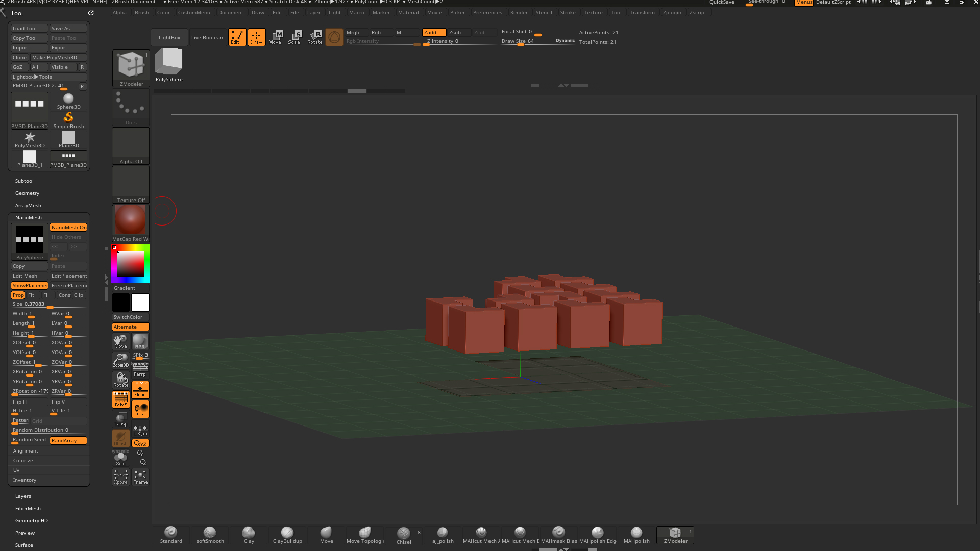Viewport: 980px width, 551px height.
Task: Expand the Colorize subsection
Action: point(23,461)
